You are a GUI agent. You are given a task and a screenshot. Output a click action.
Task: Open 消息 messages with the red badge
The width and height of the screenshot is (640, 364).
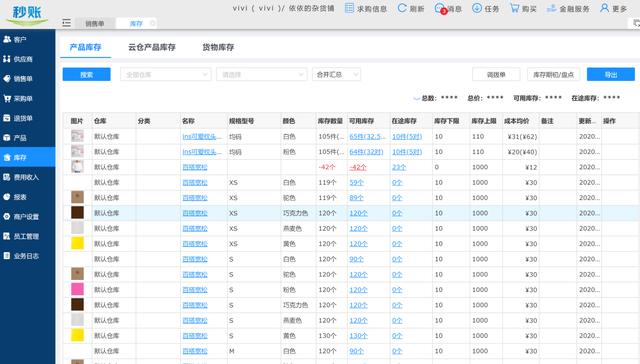coord(448,8)
